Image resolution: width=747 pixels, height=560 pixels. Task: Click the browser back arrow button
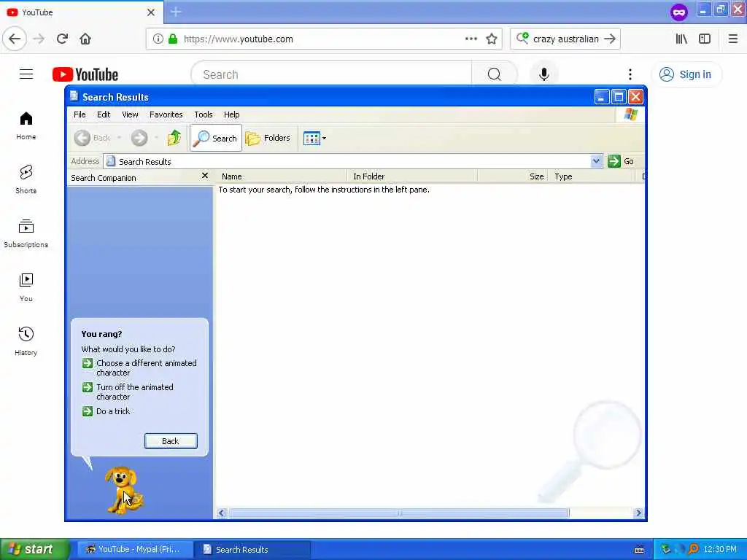[15, 39]
